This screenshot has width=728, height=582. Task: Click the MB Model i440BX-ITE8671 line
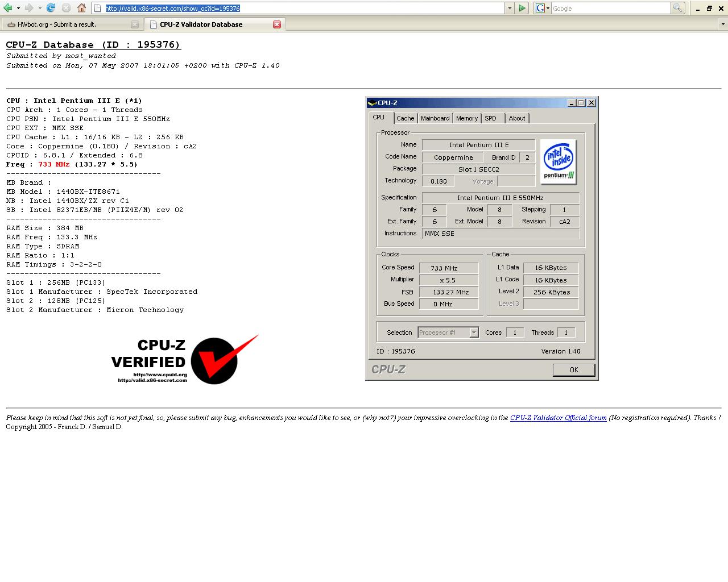click(x=63, y=192)
